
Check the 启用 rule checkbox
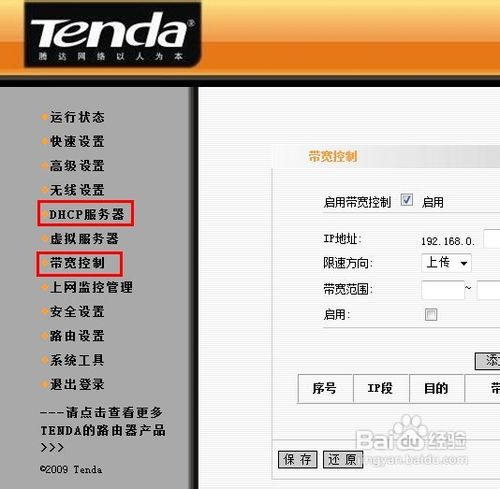tap(431, 314)
